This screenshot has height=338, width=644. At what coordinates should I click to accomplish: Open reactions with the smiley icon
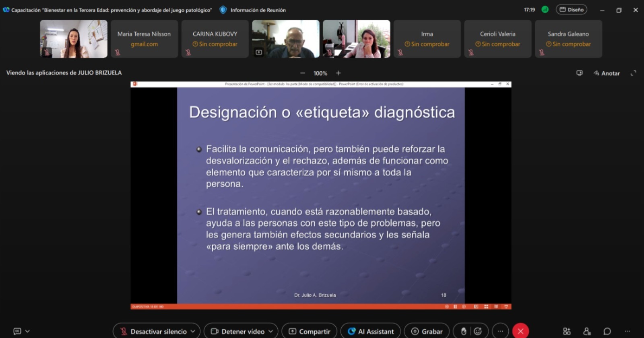coord(478,331)
